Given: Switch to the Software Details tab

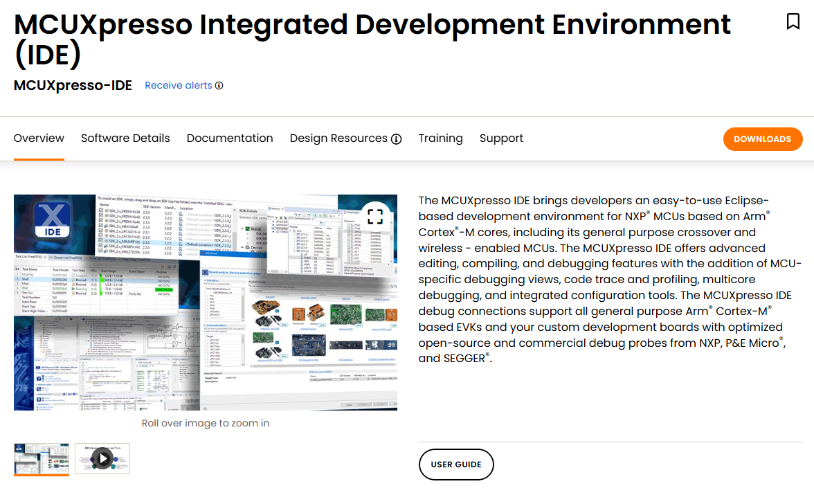Looking at the screenshot, I should (126, 138).
